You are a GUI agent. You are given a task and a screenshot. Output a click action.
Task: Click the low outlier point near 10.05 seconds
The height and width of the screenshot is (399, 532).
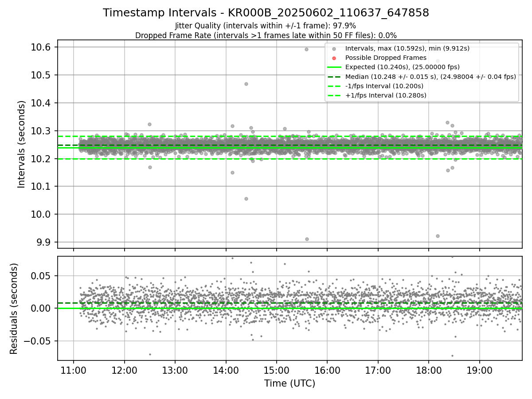pyautogui.click(x=246, y=199)
